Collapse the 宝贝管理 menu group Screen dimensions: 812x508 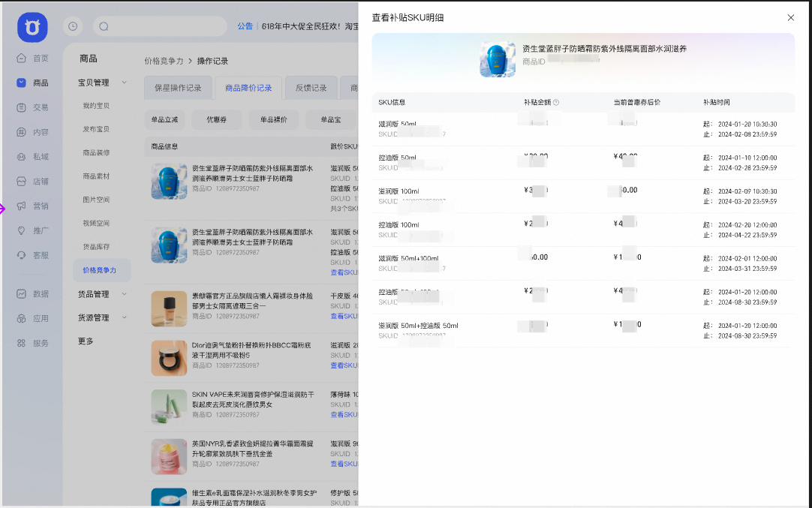click(x=125, y=83)
